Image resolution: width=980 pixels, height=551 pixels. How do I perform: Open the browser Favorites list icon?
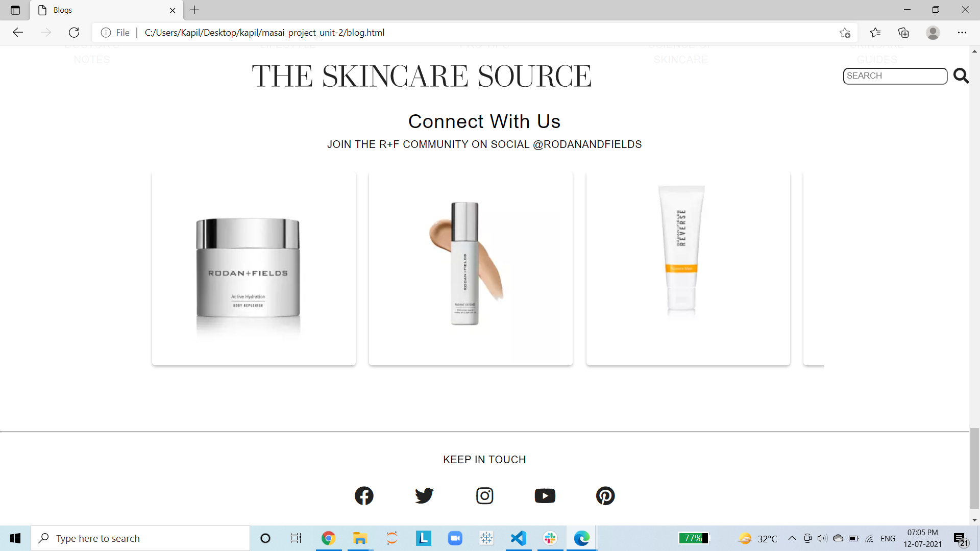(875, 33)
